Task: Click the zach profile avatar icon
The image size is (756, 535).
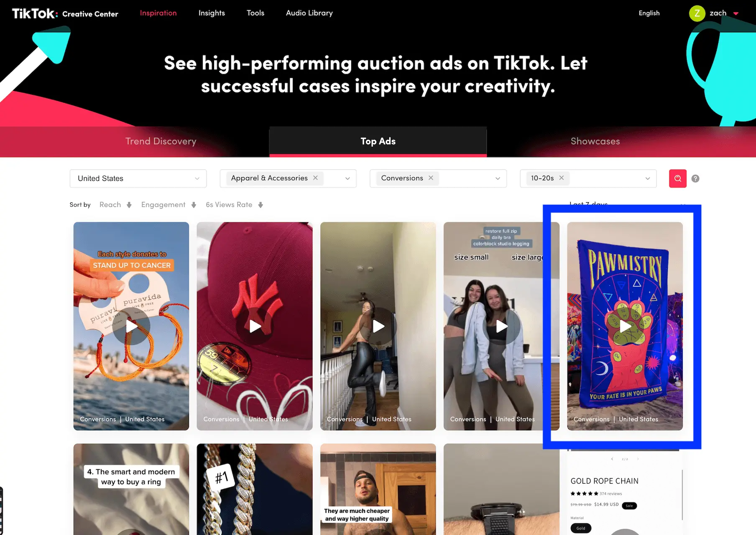Action: pos(697,13)
